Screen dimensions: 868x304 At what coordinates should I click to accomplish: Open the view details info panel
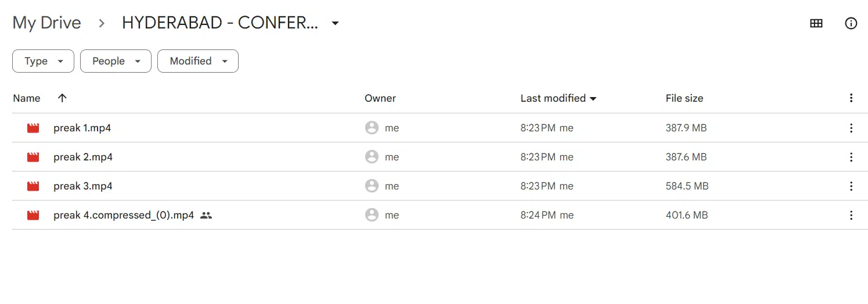point(851,23)
